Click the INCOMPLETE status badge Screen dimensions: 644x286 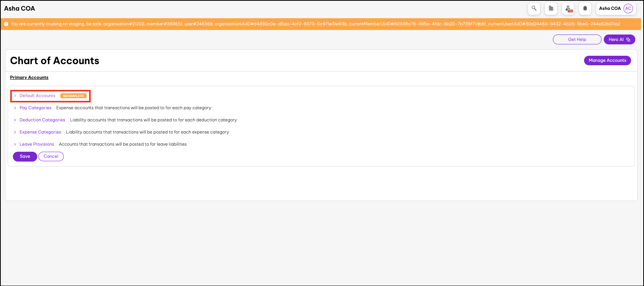[73, 96]
